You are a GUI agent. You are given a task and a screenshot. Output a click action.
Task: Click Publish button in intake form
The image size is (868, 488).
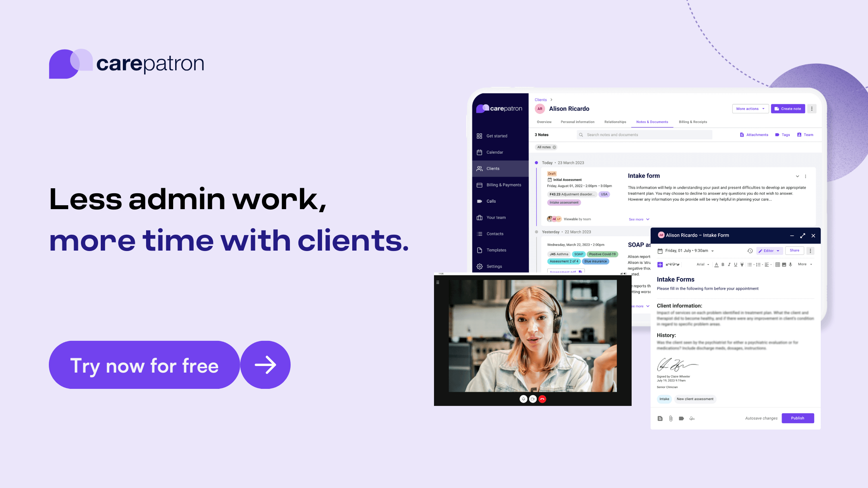pos(797,418)
